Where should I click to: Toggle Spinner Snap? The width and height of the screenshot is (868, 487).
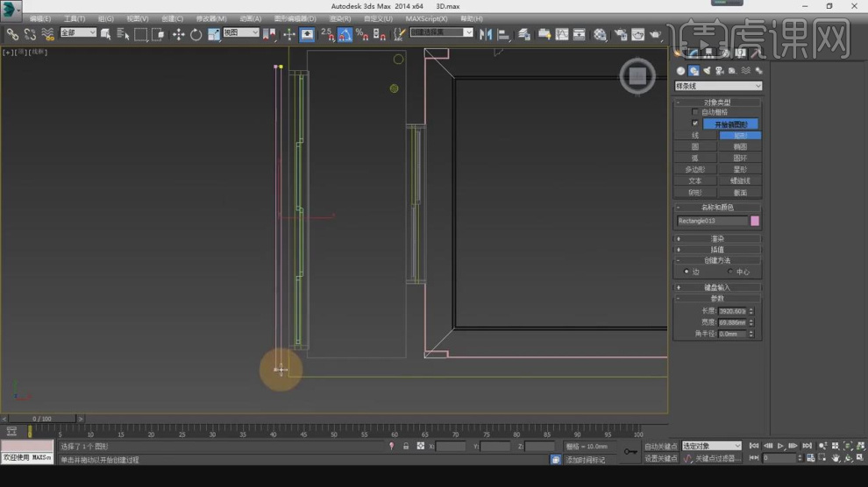[380, 34]
